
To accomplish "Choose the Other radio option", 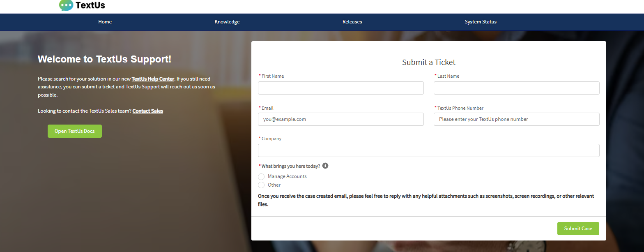I will pyautogui.click(x=261, y=185).
